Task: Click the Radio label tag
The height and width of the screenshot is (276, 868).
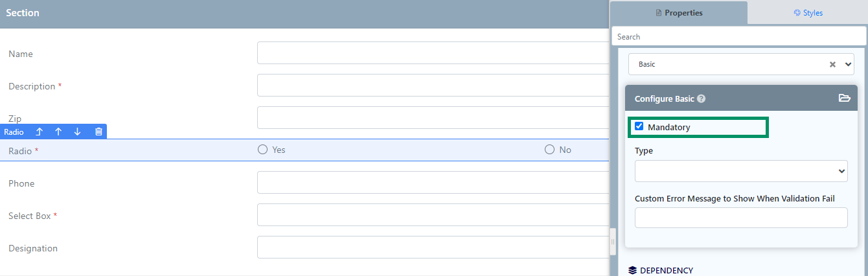Action: 14,132
